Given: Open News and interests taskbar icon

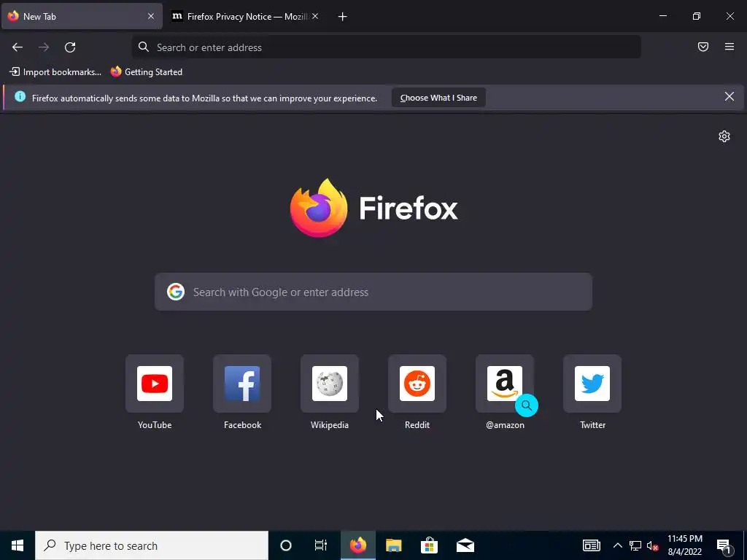Looking at the screenshot, I should point(592,545).
